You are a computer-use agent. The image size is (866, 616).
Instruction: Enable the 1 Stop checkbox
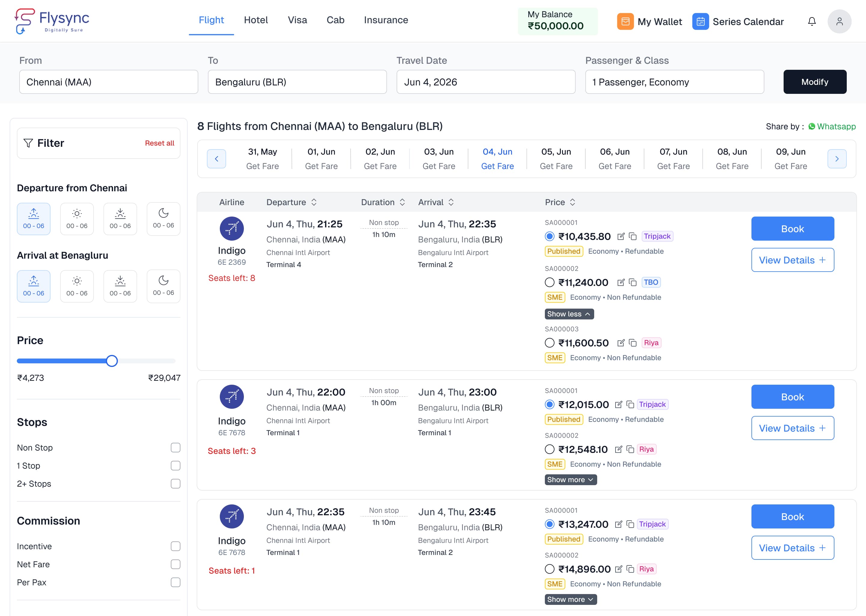pyautogui.click(x=175, y=466)
